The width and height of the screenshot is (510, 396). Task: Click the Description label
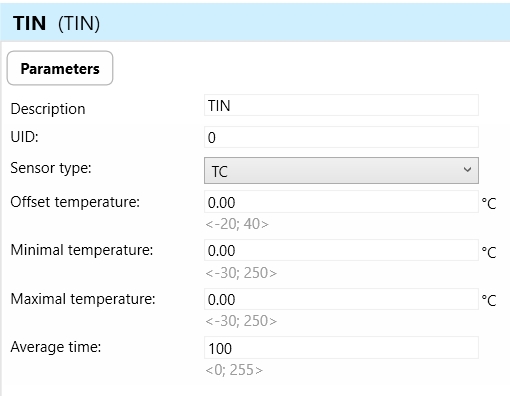coord(48,109)
